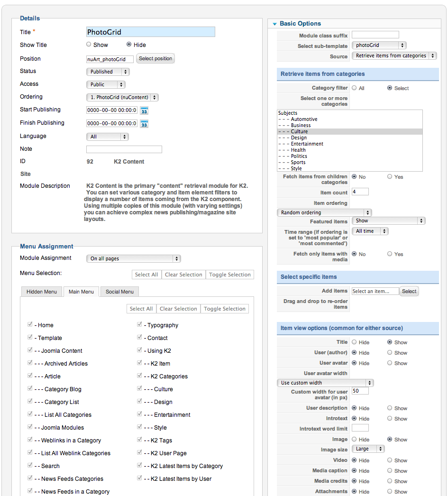Click the Item count field
448x496 pixels.
360,192
